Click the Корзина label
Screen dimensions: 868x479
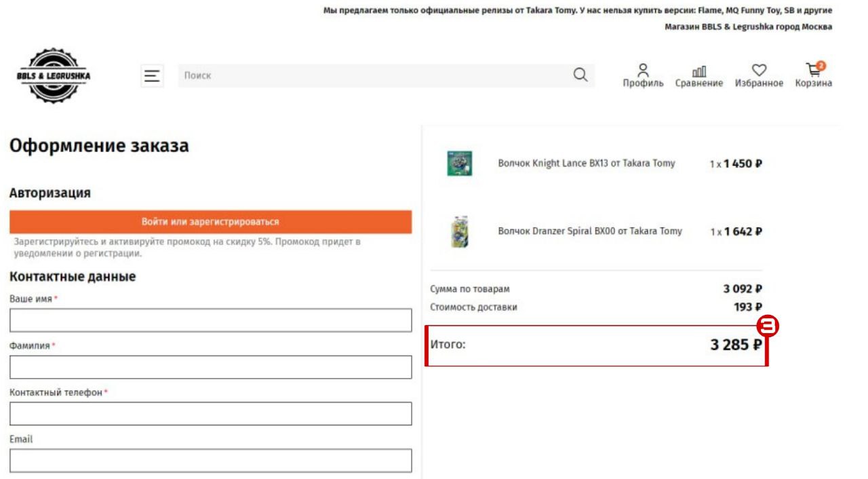pyautogui.click(x=814, y=83)
